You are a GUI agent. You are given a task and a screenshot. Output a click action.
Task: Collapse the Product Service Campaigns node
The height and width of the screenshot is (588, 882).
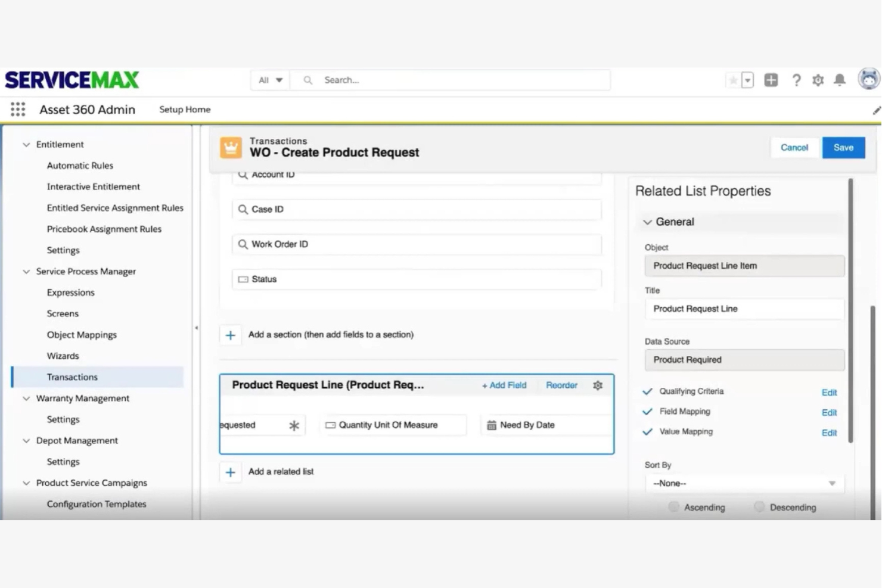[x=26, y=483]
